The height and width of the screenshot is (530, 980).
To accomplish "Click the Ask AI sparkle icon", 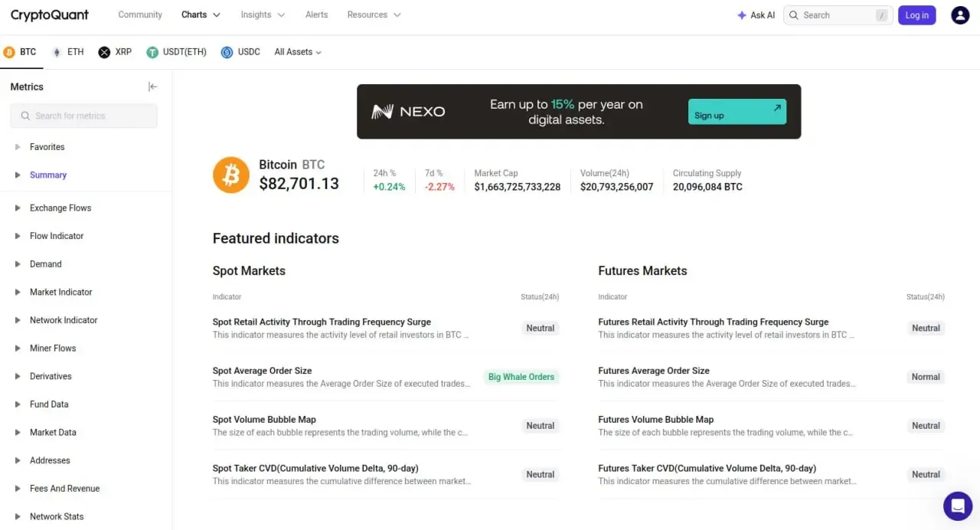I will pos(741,15).
